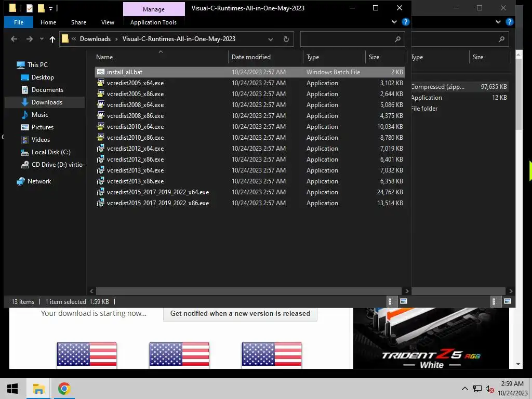The image size is (532, 399).
Task: Select vcredist2008_x64.exe file icon
Action: pyautogui.click(x=101, y=104)
